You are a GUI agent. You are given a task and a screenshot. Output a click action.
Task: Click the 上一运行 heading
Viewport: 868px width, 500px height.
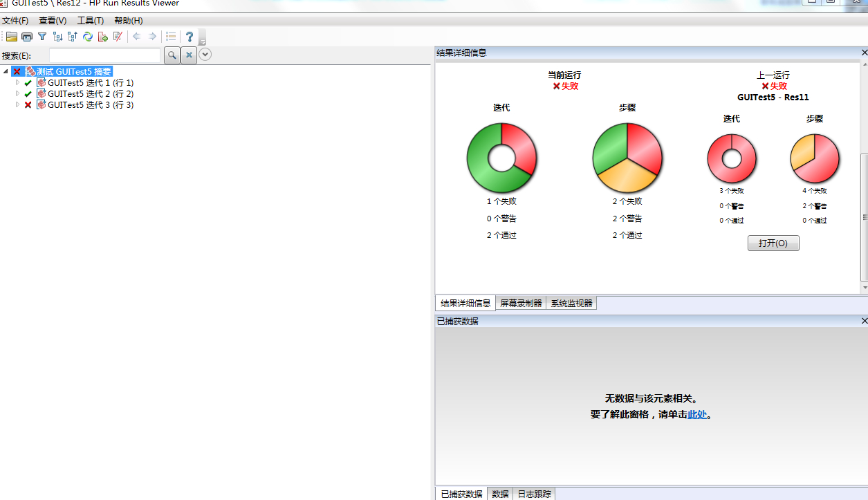773,75
